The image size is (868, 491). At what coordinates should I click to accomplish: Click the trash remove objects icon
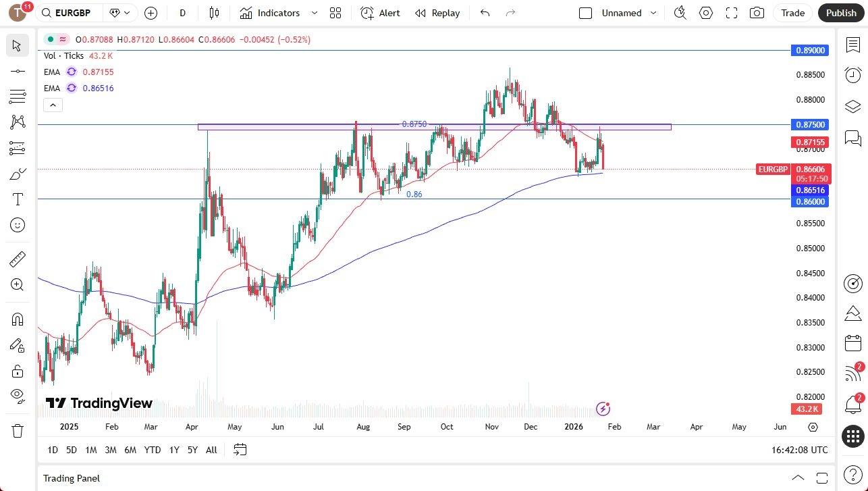click(18, 430)
